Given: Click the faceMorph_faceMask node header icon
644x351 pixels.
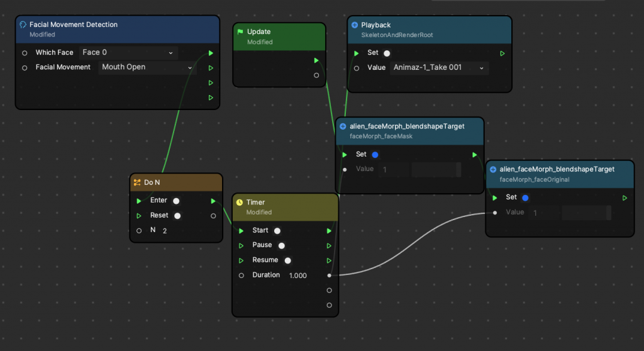Looking at the screenshot, I should pyautogui.click(x=343, y=126).
